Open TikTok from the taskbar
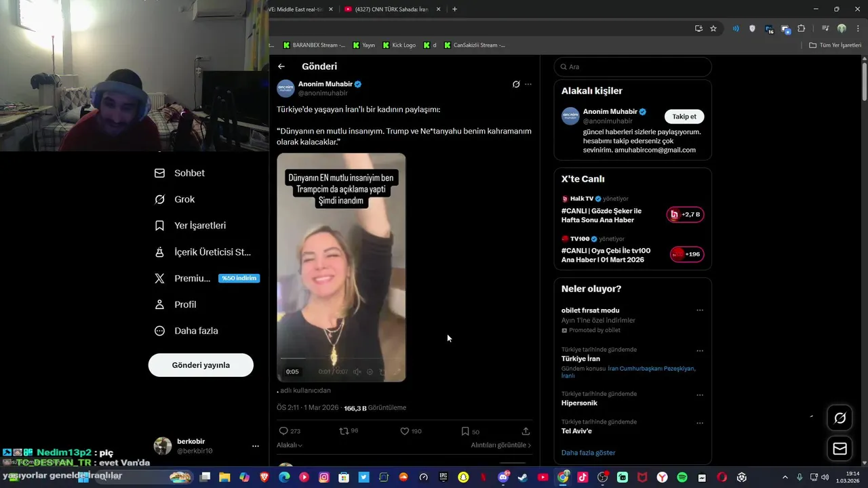Image resolution: width=868 pixels, height=488 pixels. (583, 477)
